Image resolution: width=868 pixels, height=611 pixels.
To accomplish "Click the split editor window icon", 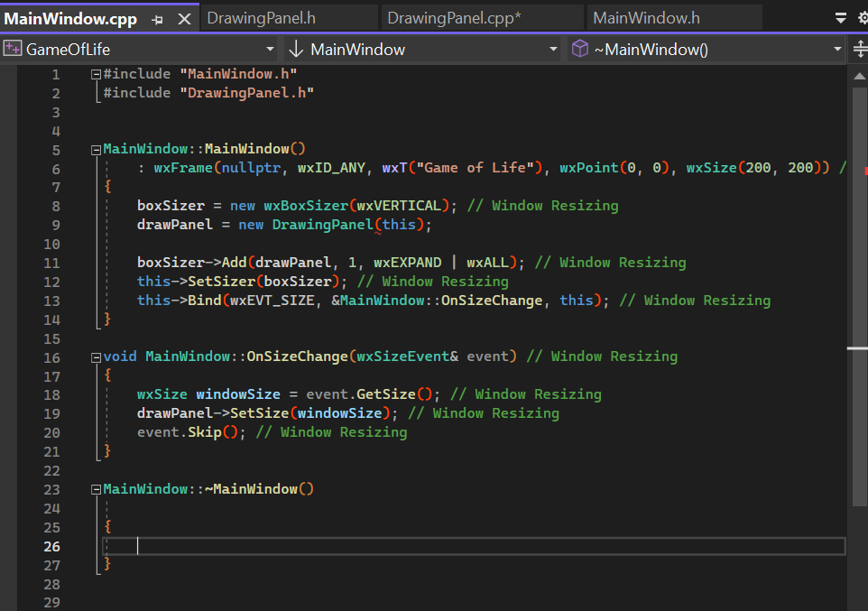I will coord(860,48).
